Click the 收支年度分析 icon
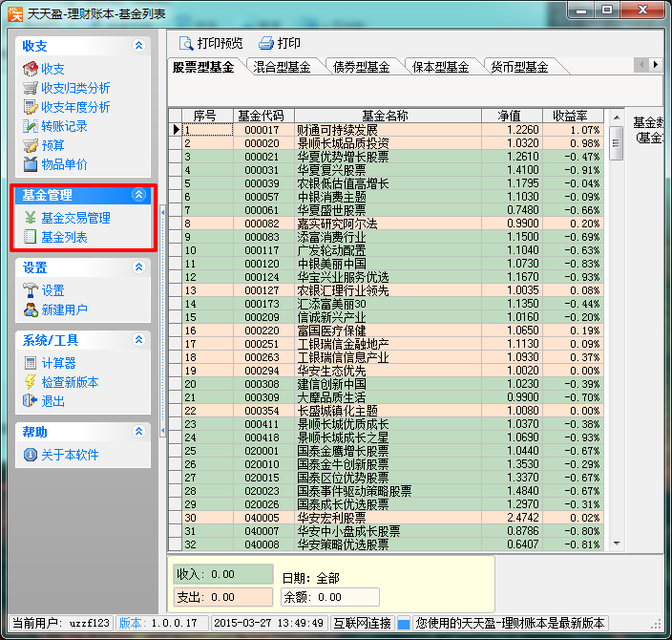672x640 pixels. [30, 107]
